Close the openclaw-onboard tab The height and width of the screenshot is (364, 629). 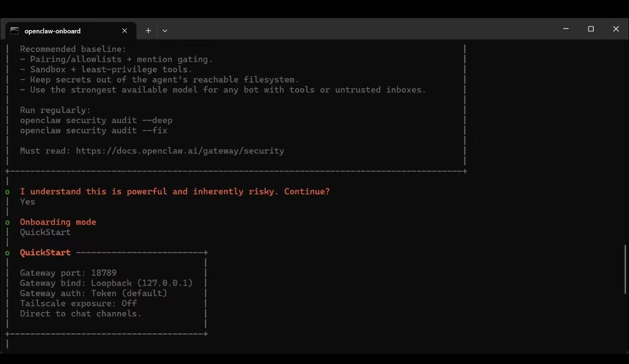pyautogui.click(x=124, y=30)
